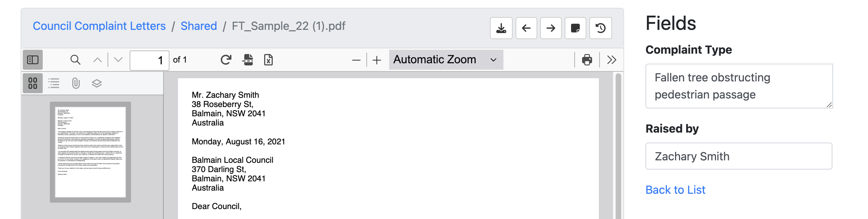
Task: Open the Shared folder breadcrumb
Action: [199, 26]
